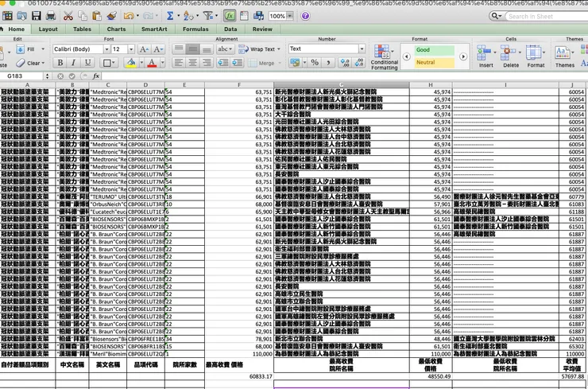Toggle align text right
588x389 pixels.
pos(207,63)
